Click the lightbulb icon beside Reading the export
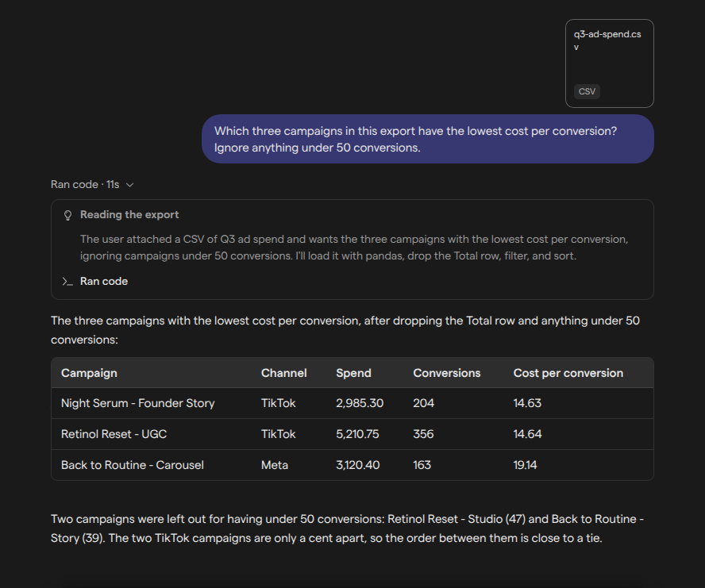The width and height of the screenshot is (705, 588). click(68, 215)
